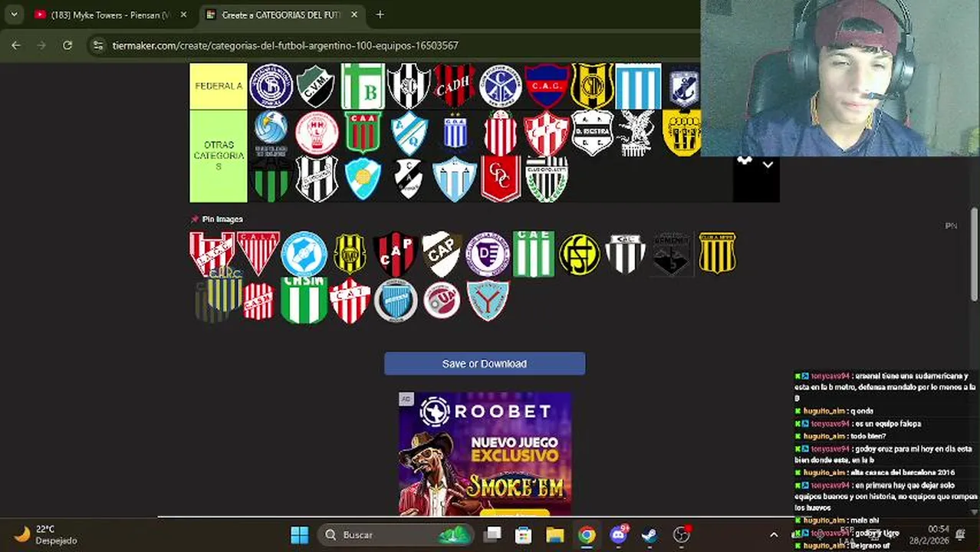980x552 pixels.
Task: View site information icon in address bar
Action: coord(98,45)
